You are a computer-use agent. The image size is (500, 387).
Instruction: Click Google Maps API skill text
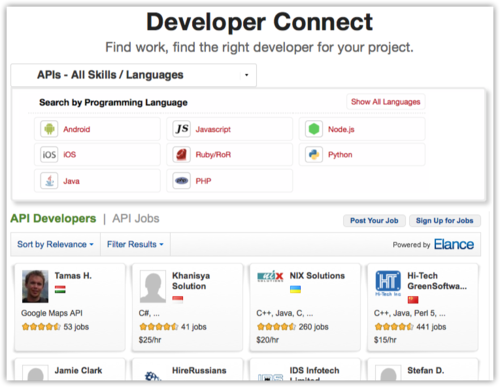pyautogui.click(x=52, y=313)
